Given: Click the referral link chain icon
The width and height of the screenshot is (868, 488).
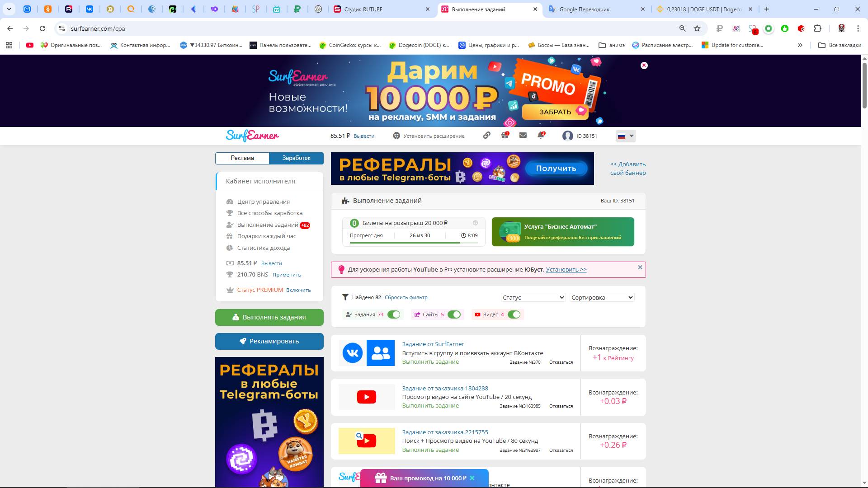Looking at the screenshot, I should point(486,136).
